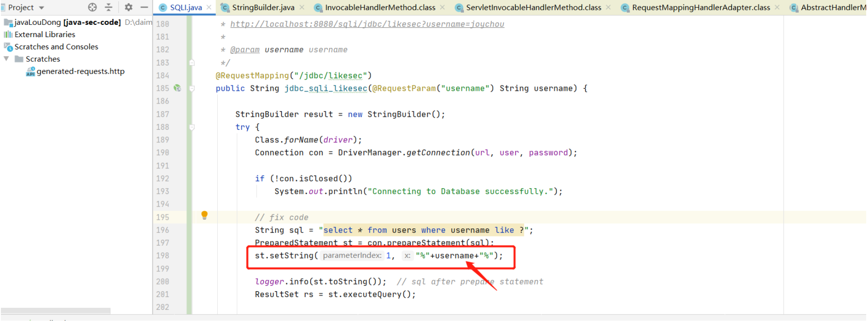Image resolution: width=868 pixels, height=322 pixels.
Task: Toggle the Javadoc comment fold marker at line 183
Action: coord(192,63)
